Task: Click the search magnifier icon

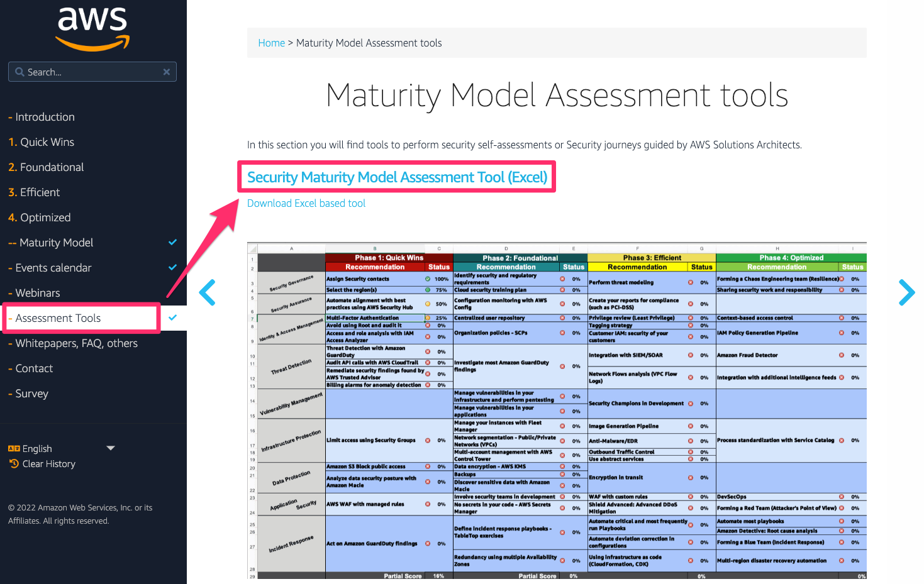Action: pos(19,72)
